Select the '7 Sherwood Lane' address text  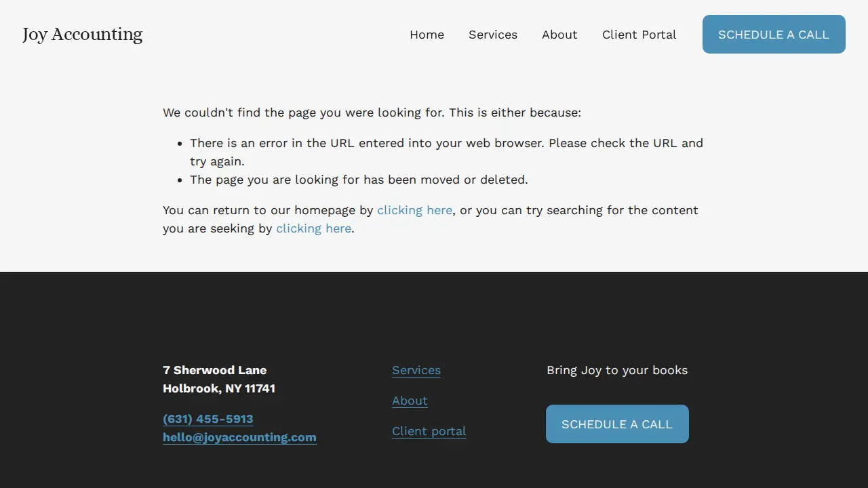[214, 370]
